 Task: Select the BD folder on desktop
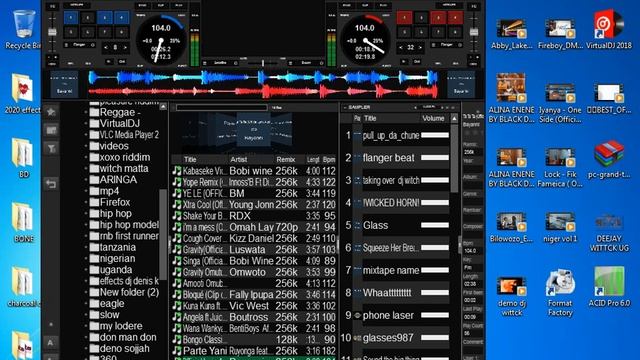coord(23,158)
